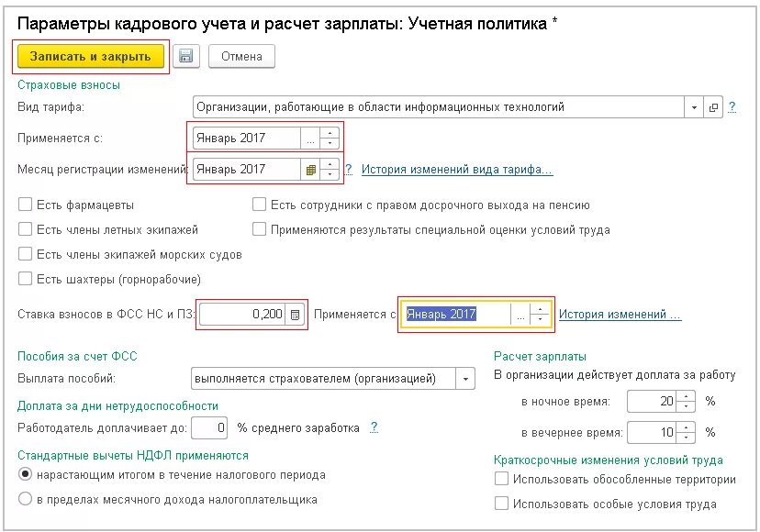Tick Есть фармацевты checkbox
The image size is (760, 532).
[25, 205]
